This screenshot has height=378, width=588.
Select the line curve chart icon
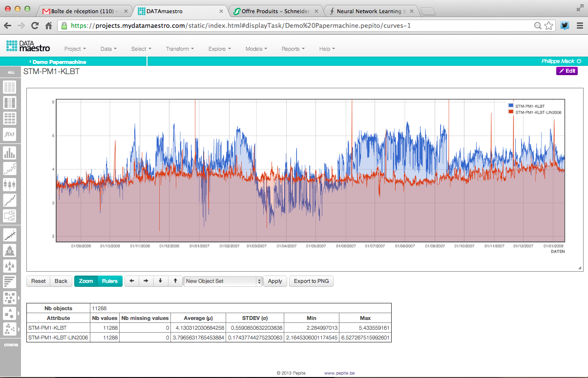point(10,200)
